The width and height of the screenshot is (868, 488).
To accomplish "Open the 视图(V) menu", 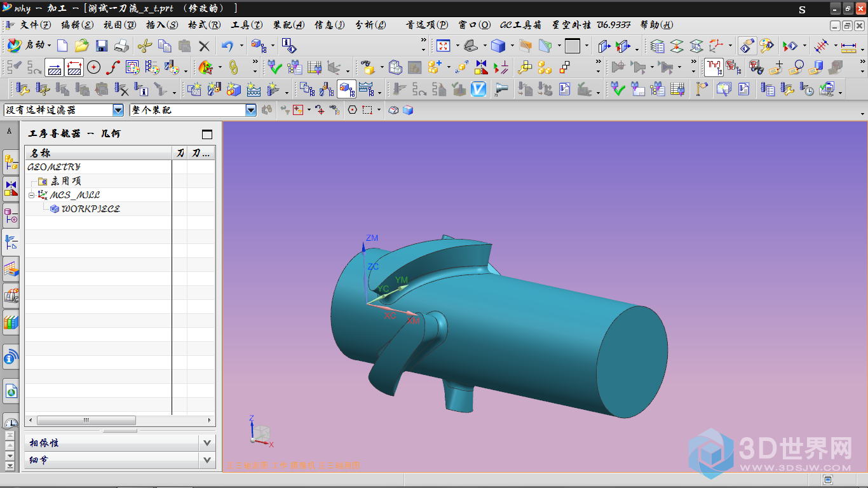I will point(119,25).
